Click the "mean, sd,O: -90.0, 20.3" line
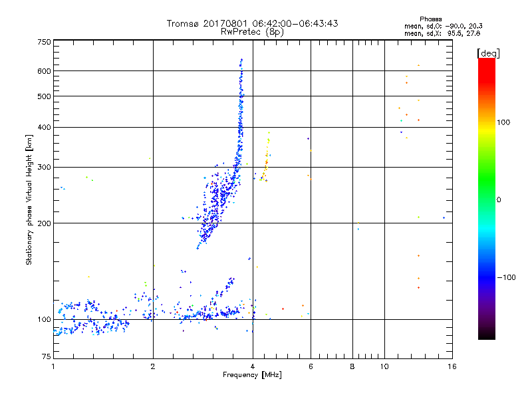The height and width of the screenshot is (399, 532). pos(443,26)
